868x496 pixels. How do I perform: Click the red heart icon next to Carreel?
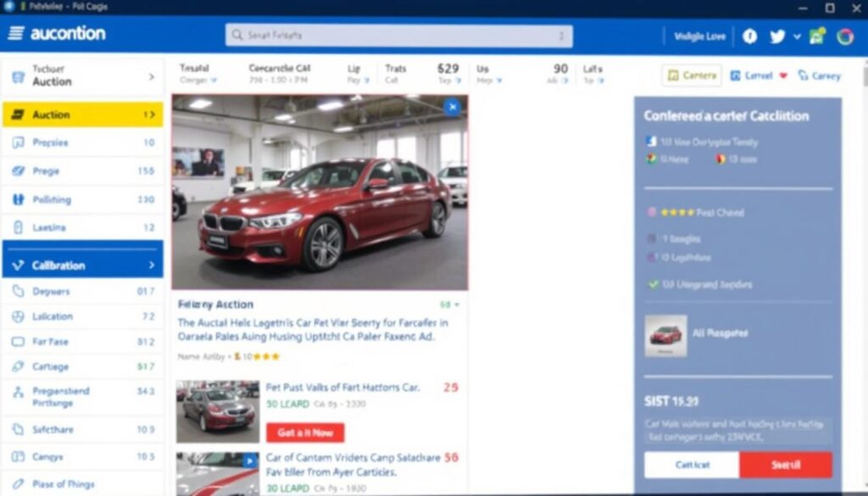783,75
